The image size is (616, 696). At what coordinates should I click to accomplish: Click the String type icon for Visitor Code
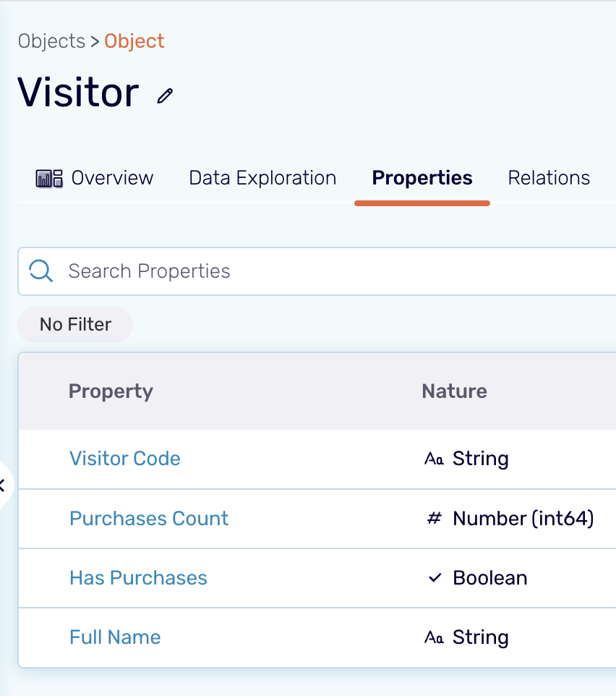coord(434,459)
